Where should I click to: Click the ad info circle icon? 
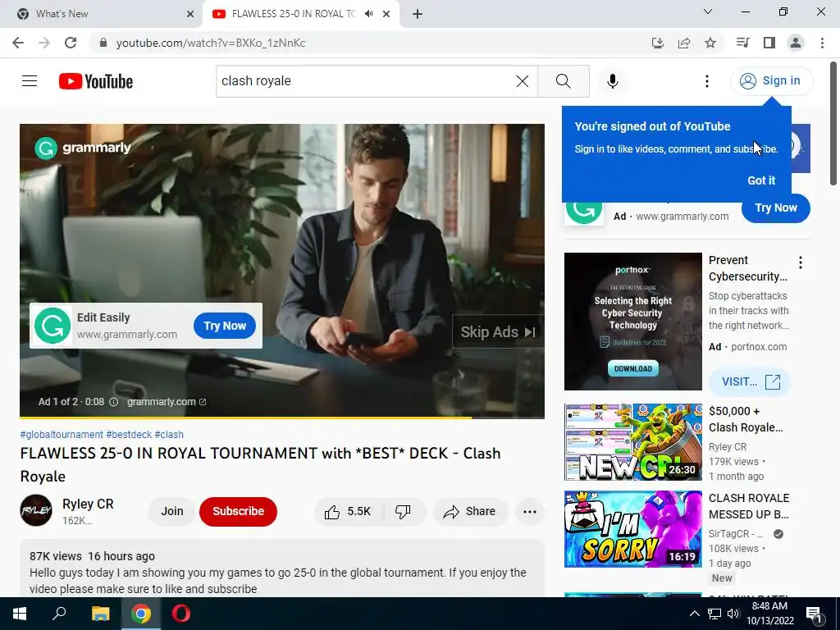[113, 402]
